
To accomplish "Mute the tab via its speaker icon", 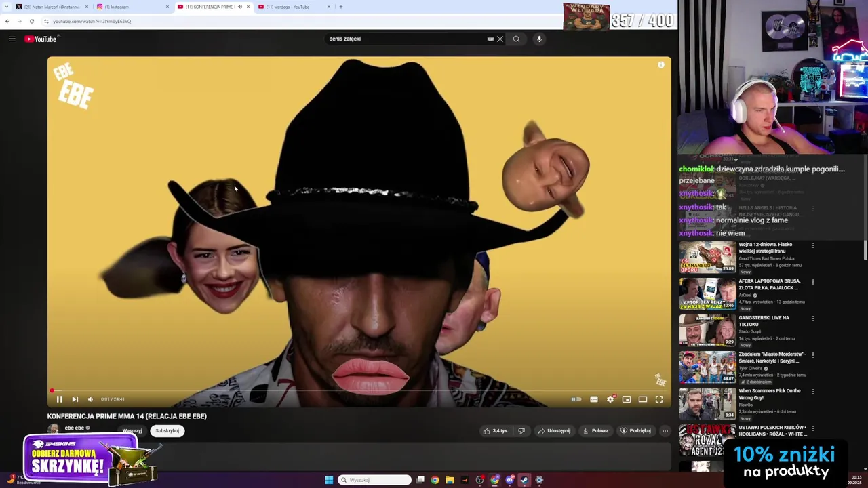I will [x=239, y=7].
